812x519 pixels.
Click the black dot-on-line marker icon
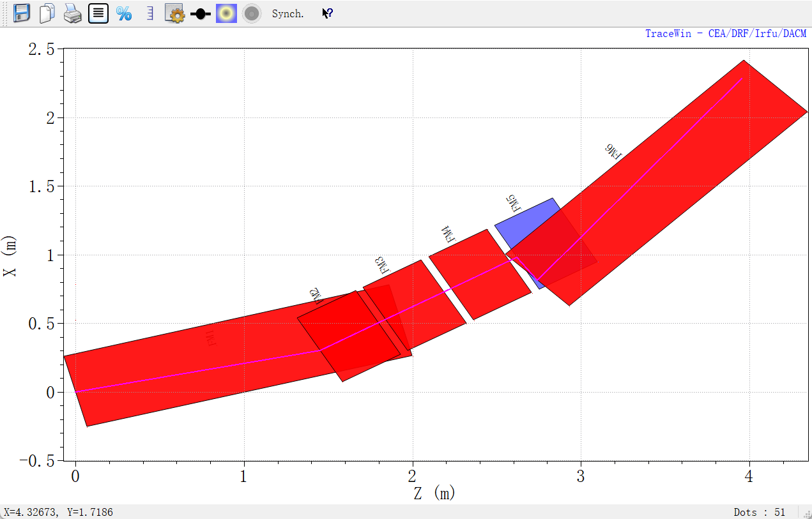pyautogui.click(x=201, y=14)
